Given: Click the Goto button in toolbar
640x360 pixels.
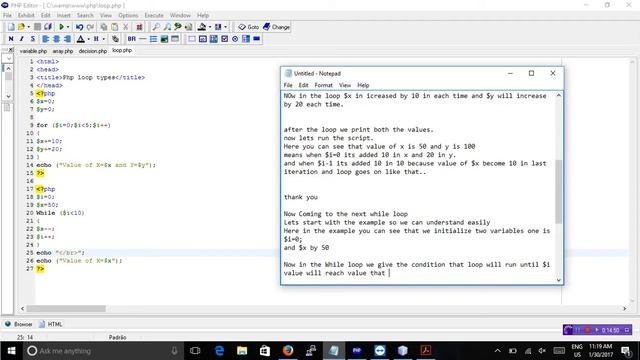Looking at the screenshot, I should point(249,27).
